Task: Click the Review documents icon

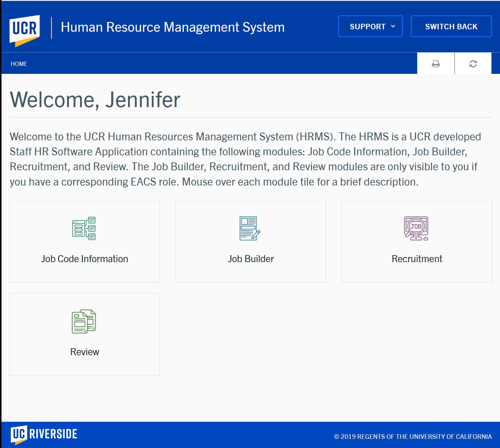Action: [x=84, y=321]
